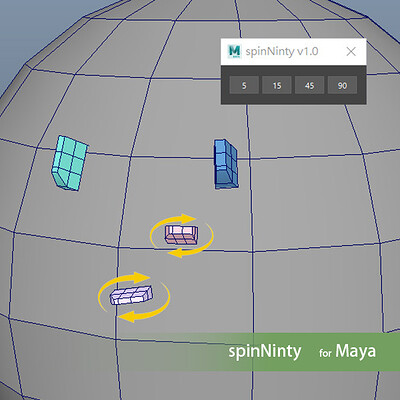This screenshot has width=400, height=400.
Task: Select the cyan block object on sphere
Action: pos(70,163)
